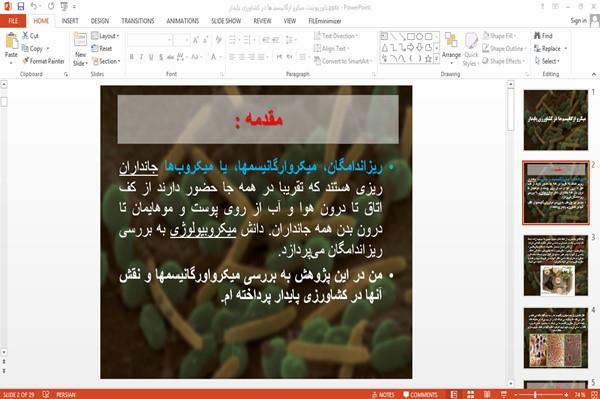
Task: Open the Shape Outline dropdown
Action: coord(505,49)
